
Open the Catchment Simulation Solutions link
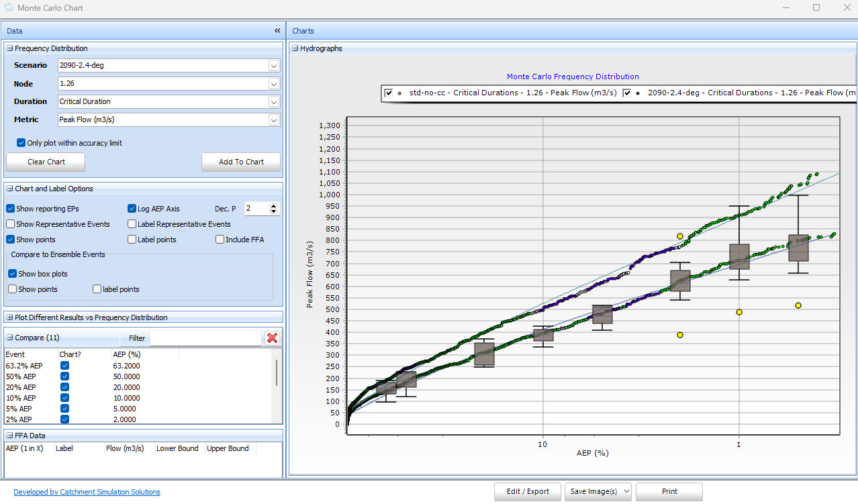coord(87,491)
